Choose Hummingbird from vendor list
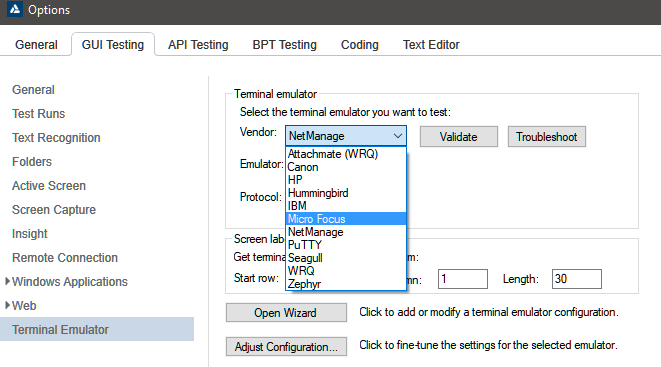Screen dimensions: 661x367 (346, 193)
